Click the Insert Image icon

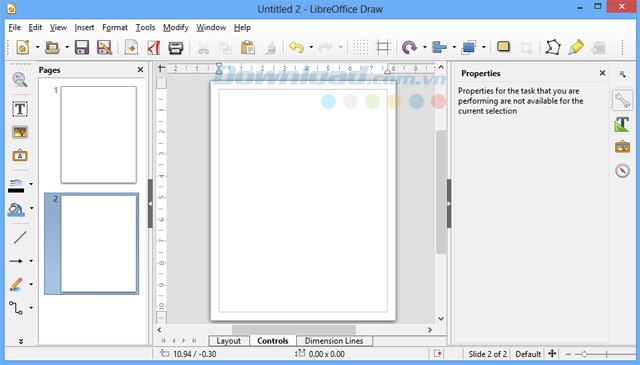20,132
